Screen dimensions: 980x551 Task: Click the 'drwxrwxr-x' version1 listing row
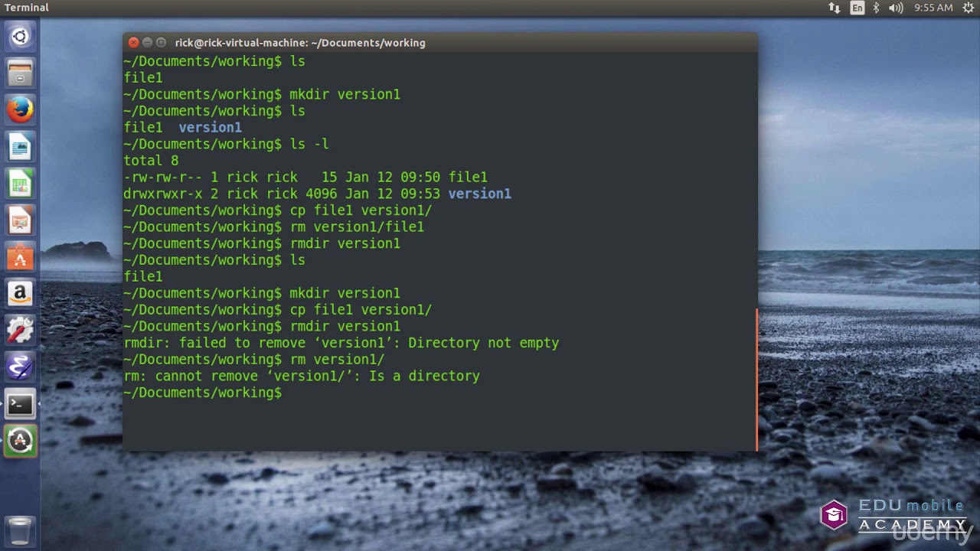pos(317,194)
